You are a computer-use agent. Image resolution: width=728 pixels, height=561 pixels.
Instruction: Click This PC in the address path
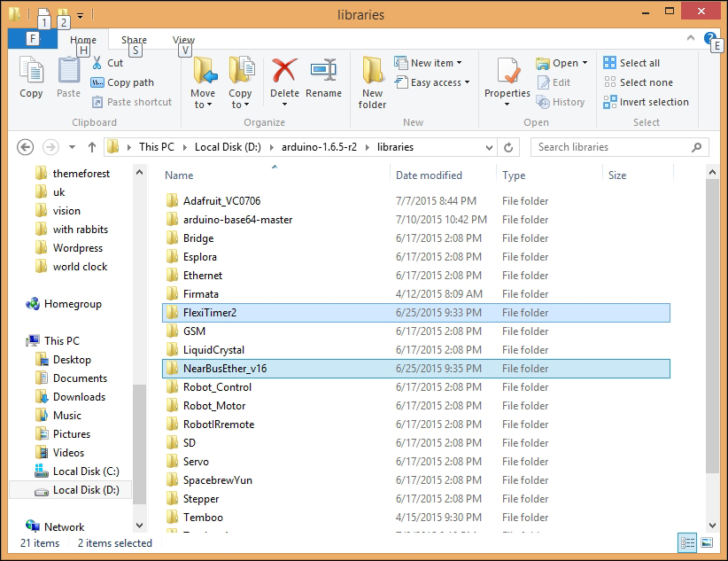click(157, 147)
